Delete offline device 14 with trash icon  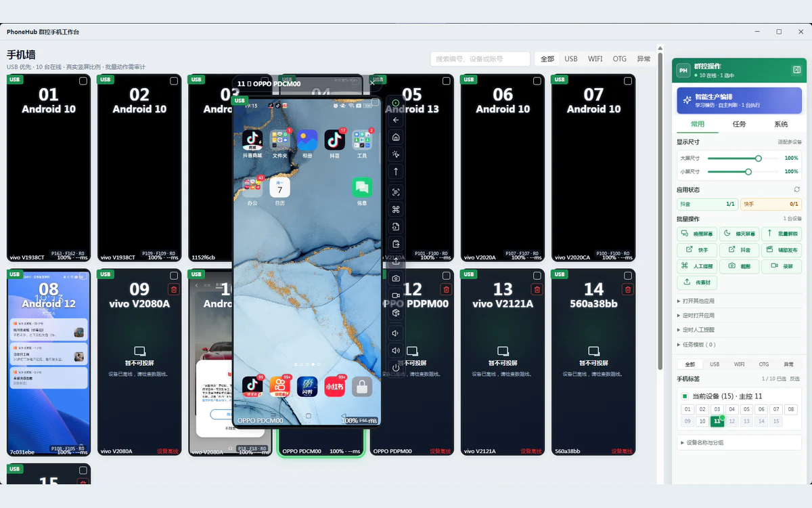tap(628, 289)
